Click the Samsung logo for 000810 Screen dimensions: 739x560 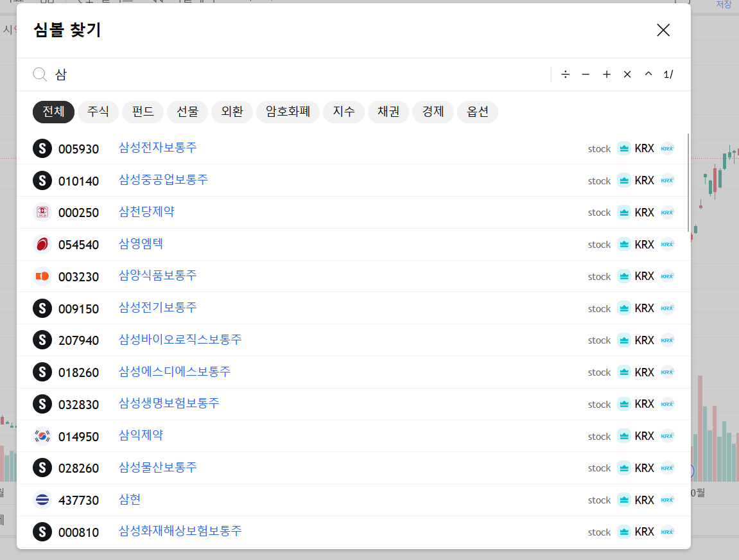click(42, 532)
